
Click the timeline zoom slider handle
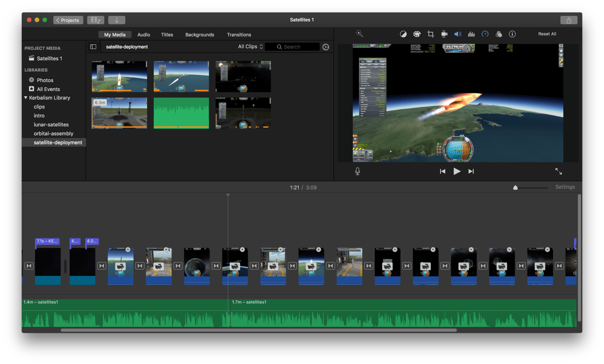(x=516, y=188)
